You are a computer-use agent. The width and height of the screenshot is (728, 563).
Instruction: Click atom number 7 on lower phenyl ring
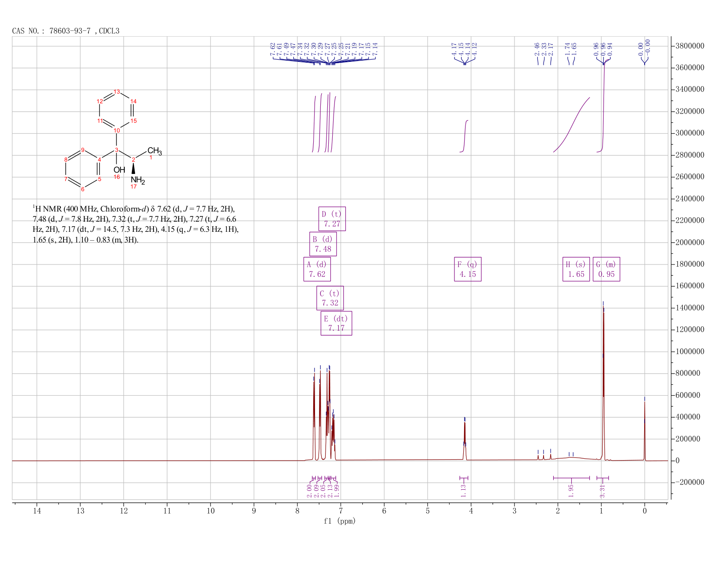click(x=66, y=179)
